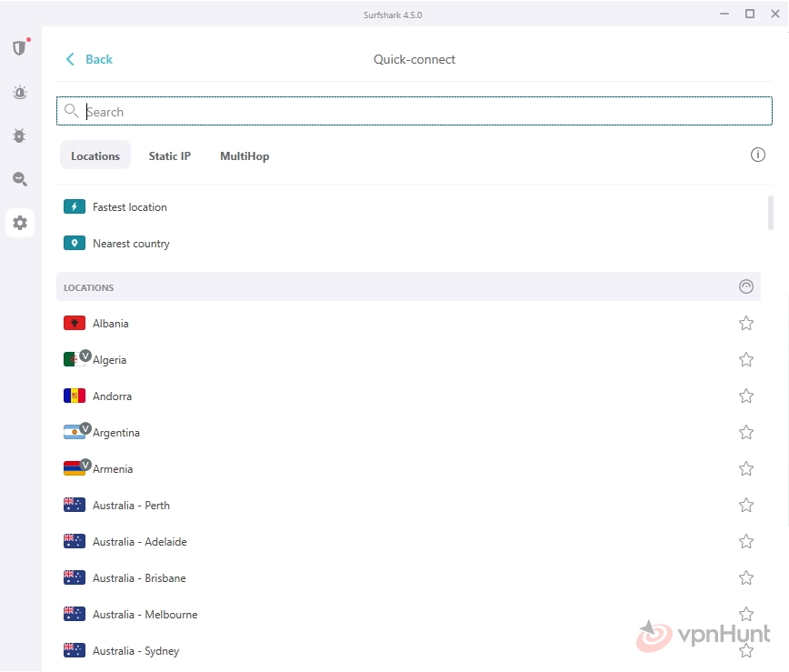Switch to the MultiHop tab
This screenshot has width=789, height=672.
(245, 156)
